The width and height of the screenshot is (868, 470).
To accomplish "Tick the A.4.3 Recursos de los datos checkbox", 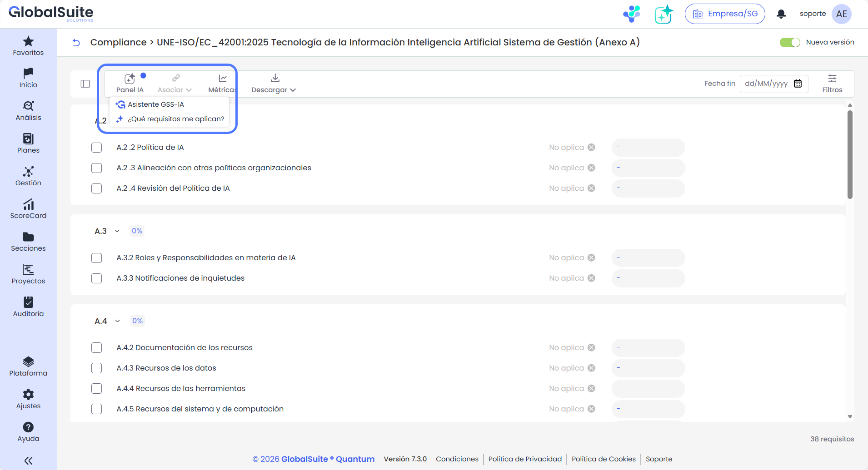I will click(x=96, y=368).
